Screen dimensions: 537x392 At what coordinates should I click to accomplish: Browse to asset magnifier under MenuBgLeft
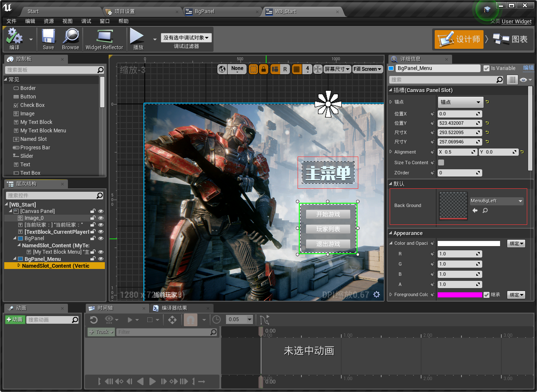point(485,210)
